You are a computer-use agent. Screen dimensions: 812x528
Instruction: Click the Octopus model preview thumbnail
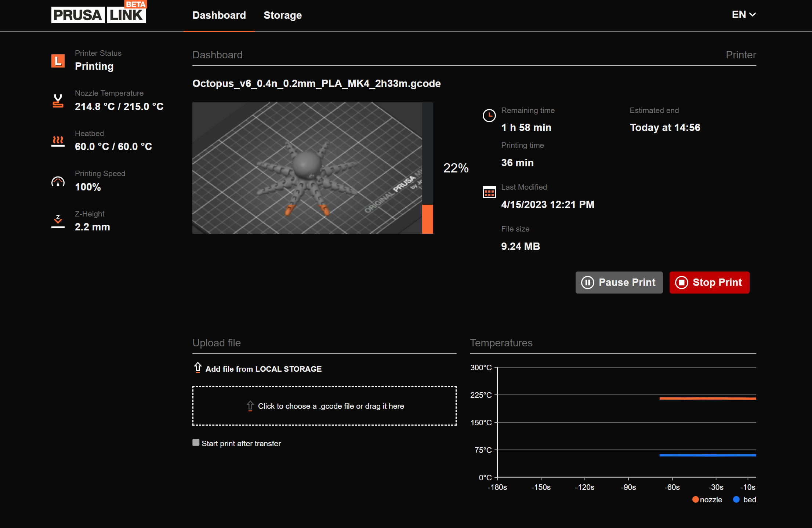click(307, 168)
